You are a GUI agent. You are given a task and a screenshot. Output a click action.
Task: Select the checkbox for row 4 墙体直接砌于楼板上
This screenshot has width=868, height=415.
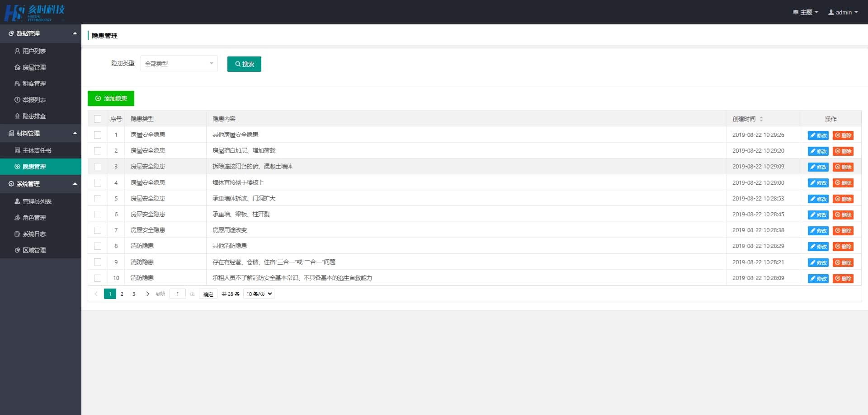(x=98, y=183)
